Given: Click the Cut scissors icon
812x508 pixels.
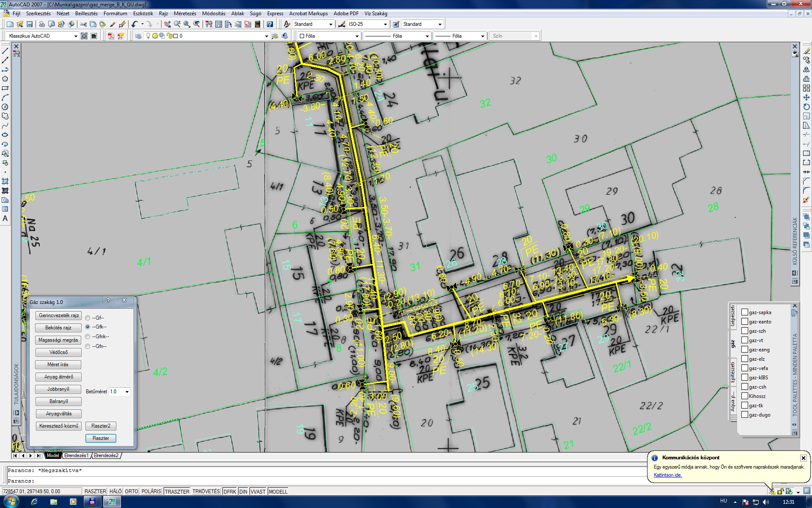Looking at the screenshot, I should pos(83,24).
